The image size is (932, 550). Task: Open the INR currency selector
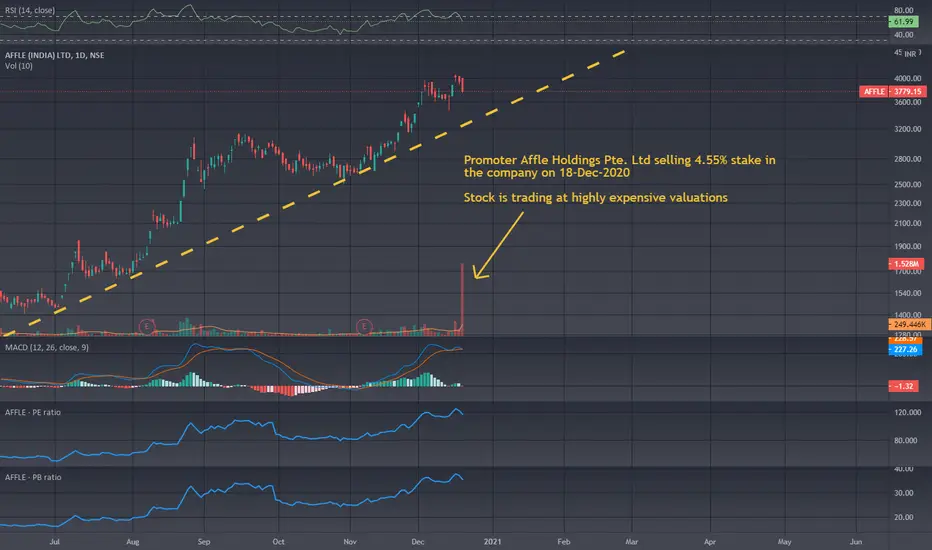point(910,54)
